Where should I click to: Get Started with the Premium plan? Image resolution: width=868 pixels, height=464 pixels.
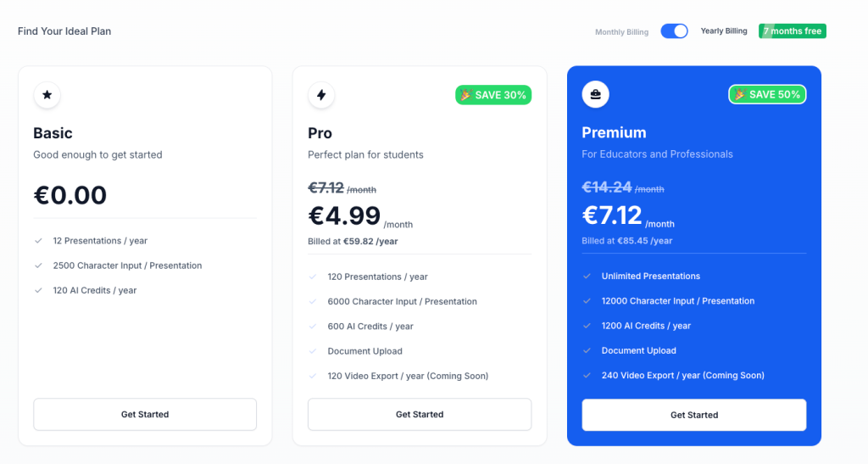click(694, 415)
